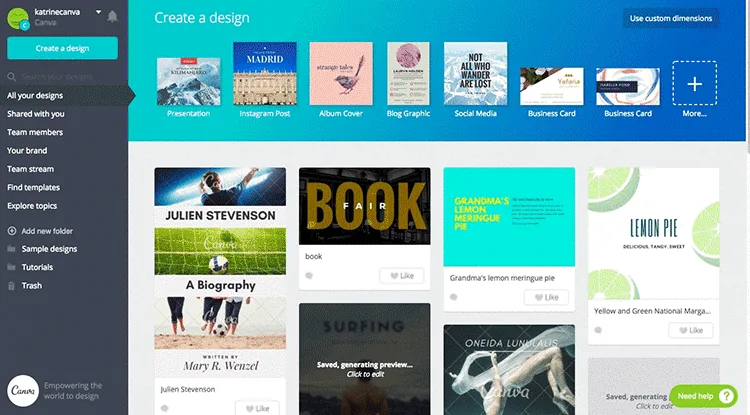Click the Presentation label
The image size is (750, 415).
[188, 114]
